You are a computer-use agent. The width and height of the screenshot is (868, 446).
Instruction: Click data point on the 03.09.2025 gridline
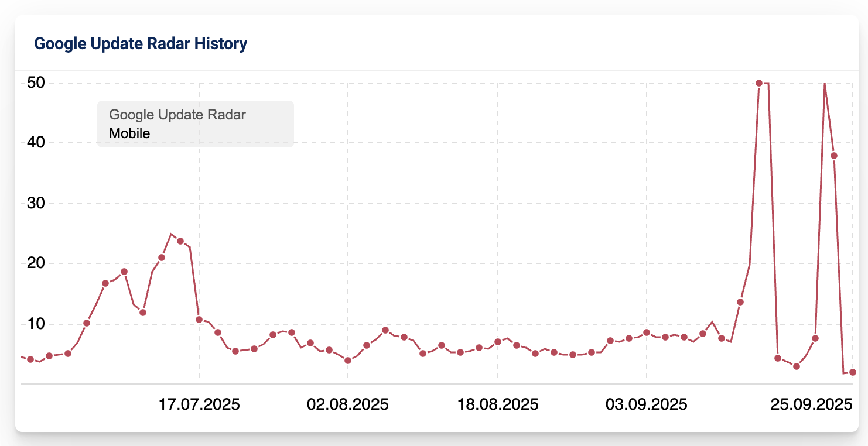point(647,332)
